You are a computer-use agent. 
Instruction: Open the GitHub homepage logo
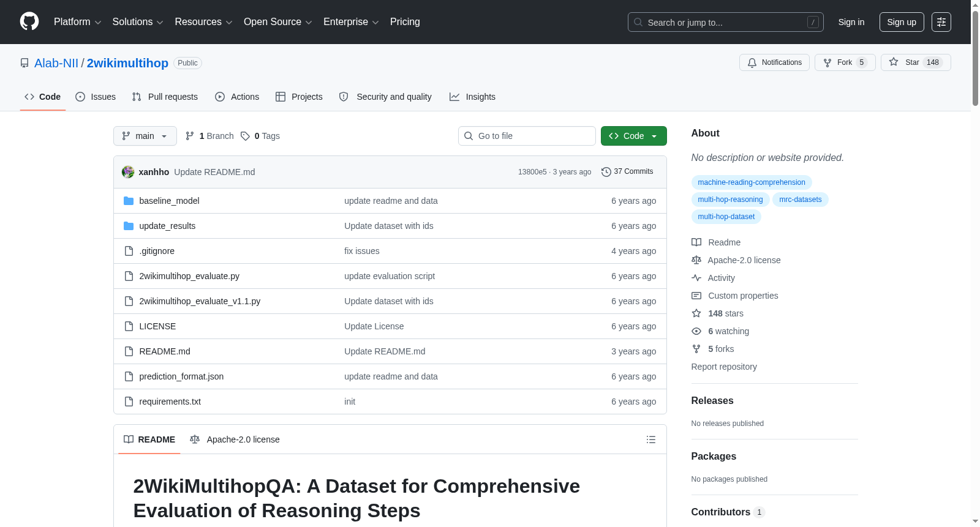29,21
